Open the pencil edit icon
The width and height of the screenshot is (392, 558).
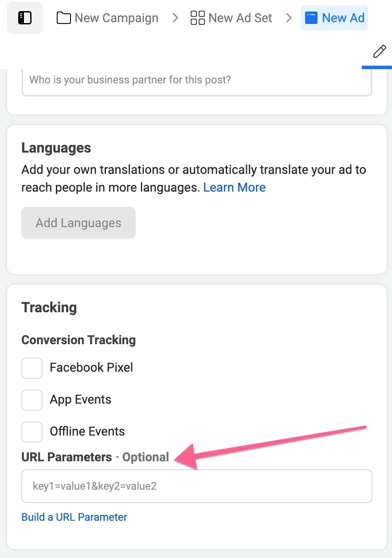(x=379, y=51)
